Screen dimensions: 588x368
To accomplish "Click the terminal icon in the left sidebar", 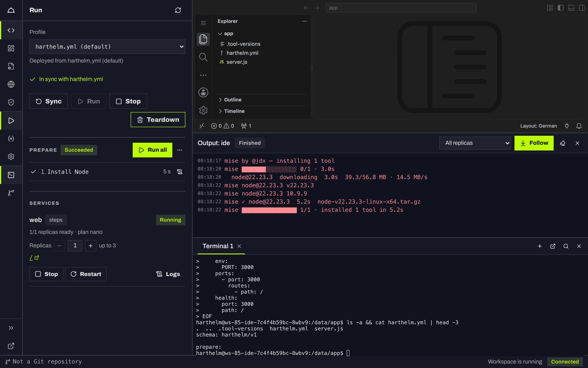I will [x=11, y=175].
